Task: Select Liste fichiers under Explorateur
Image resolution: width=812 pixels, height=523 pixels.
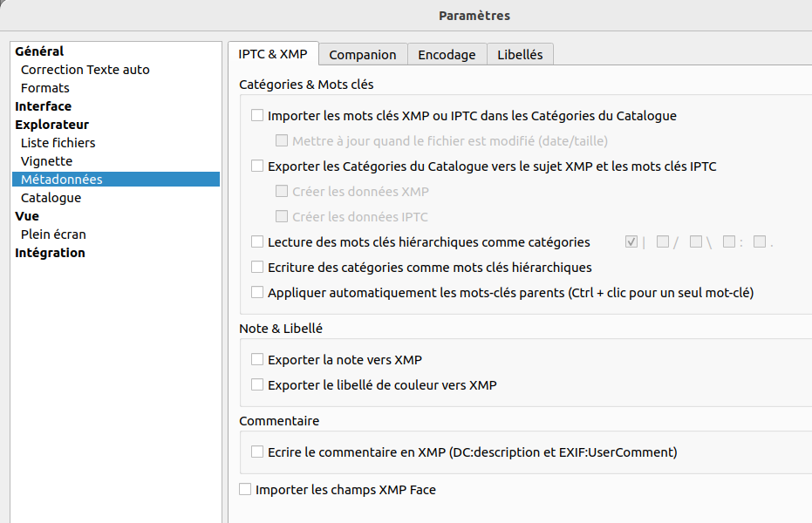Action: (58, 143)
